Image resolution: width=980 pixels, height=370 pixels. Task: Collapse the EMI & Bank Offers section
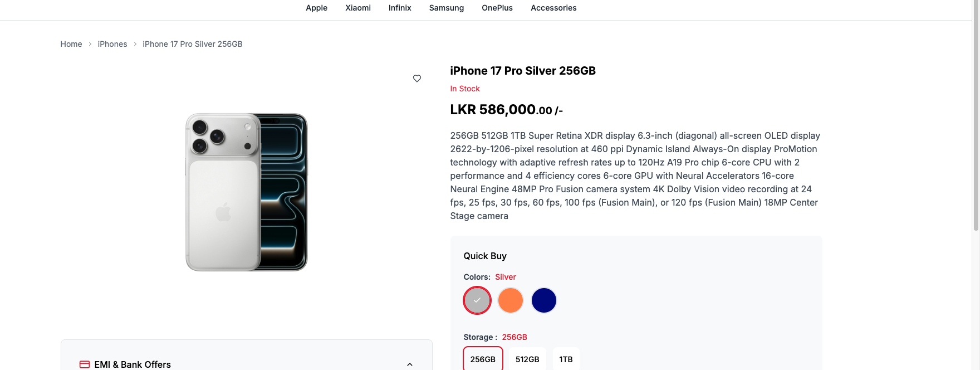pos(410,364)
